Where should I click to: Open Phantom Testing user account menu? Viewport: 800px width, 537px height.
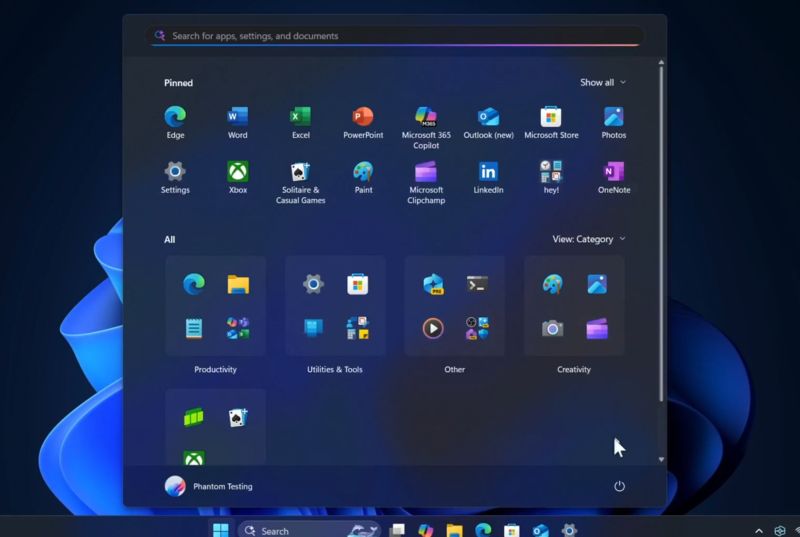click(209, 487)
